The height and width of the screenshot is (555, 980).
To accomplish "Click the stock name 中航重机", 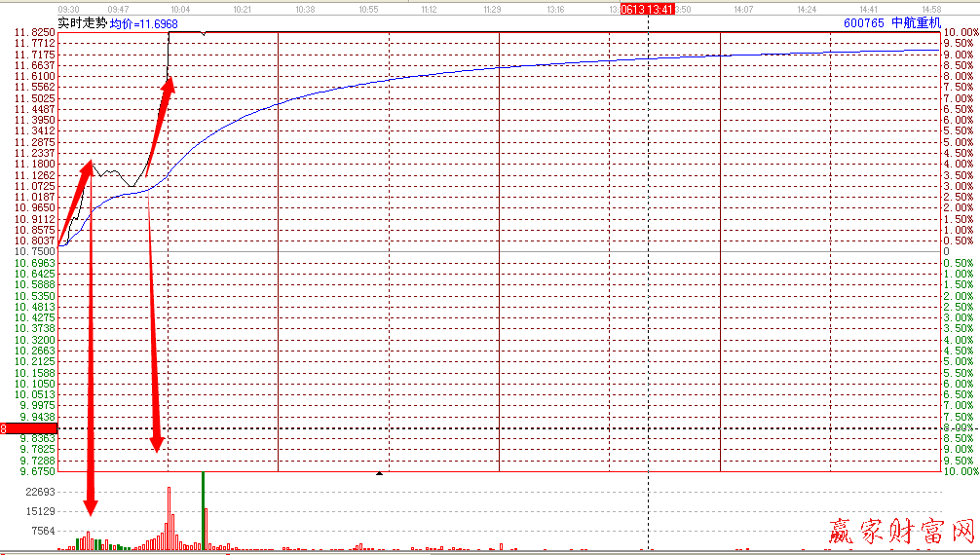I will 916,22.
